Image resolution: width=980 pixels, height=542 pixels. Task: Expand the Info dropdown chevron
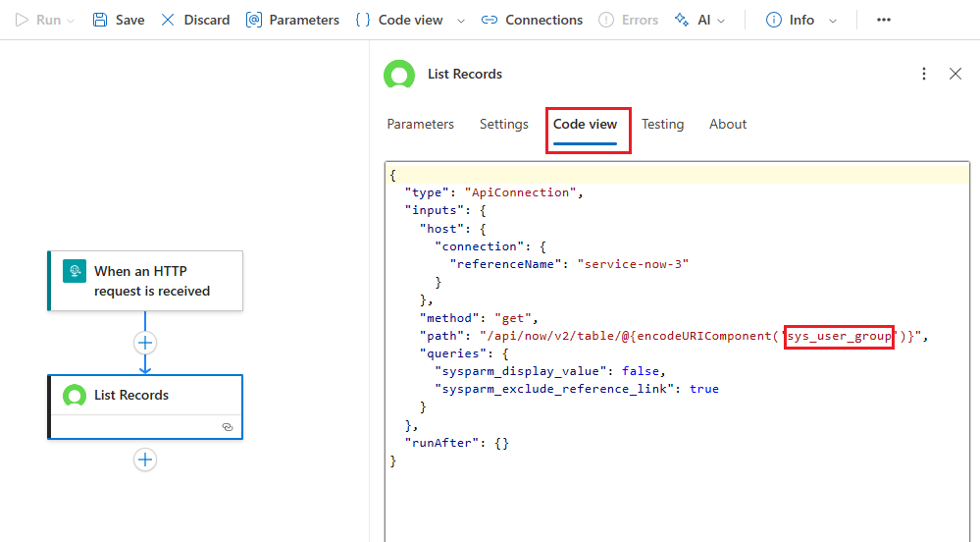[x=833, y=21]
